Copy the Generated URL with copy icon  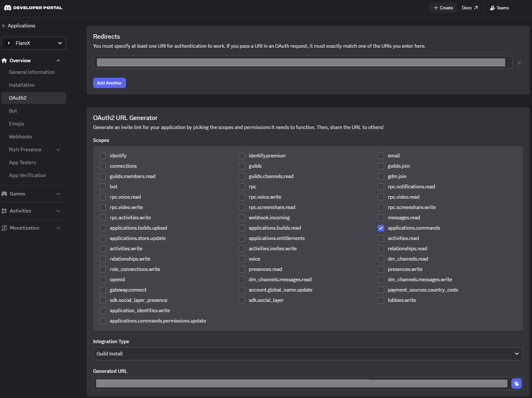tap(517, 383)
